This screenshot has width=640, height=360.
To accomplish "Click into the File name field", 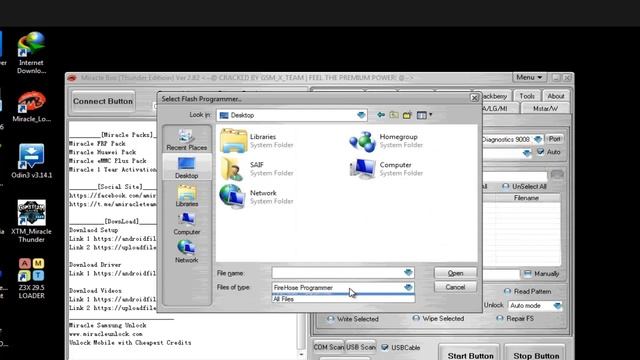I will (338, 273).
